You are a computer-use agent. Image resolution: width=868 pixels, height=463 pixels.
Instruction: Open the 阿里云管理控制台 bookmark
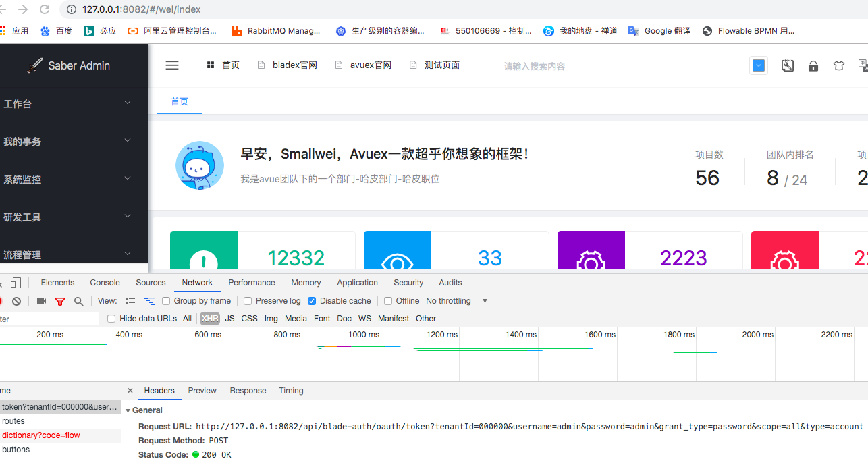click(x=172, y=31)
